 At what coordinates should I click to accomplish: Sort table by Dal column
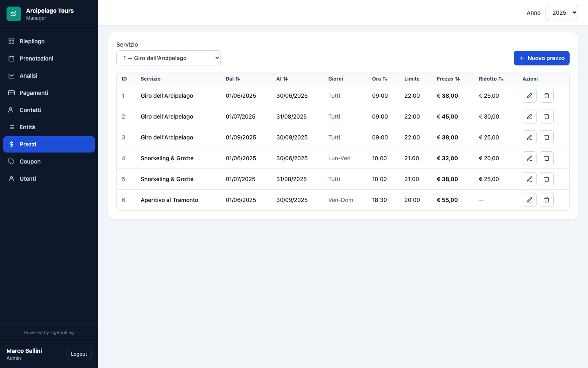(x=233, y=79)
